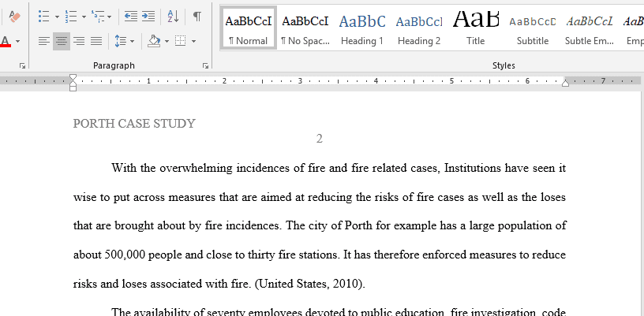Toggle center text alignment

pyautogui.click(x=62, y=41)
